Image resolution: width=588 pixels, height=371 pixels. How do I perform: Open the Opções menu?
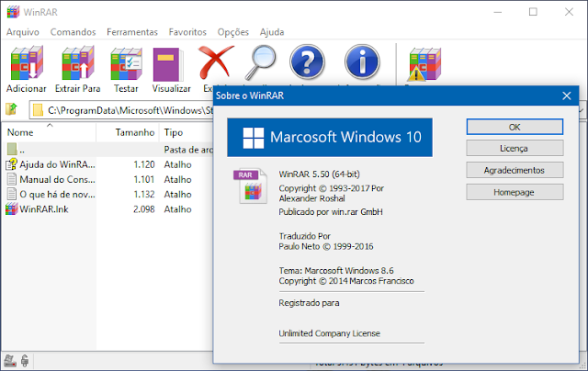pyautogui.click(x=232, y=32)
